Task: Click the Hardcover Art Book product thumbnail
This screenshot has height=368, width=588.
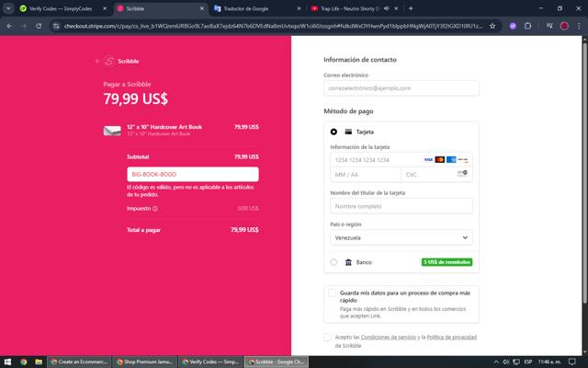Action: (112, 131)
